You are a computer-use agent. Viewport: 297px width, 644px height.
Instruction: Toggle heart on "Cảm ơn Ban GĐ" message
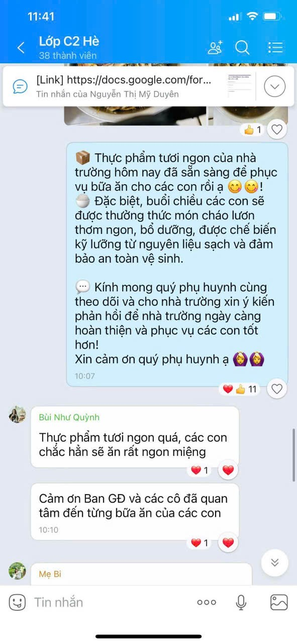point(228,543)
